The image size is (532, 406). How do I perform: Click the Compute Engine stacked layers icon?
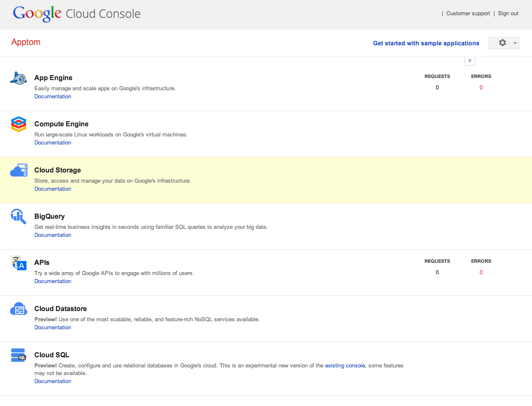point(19,124)
